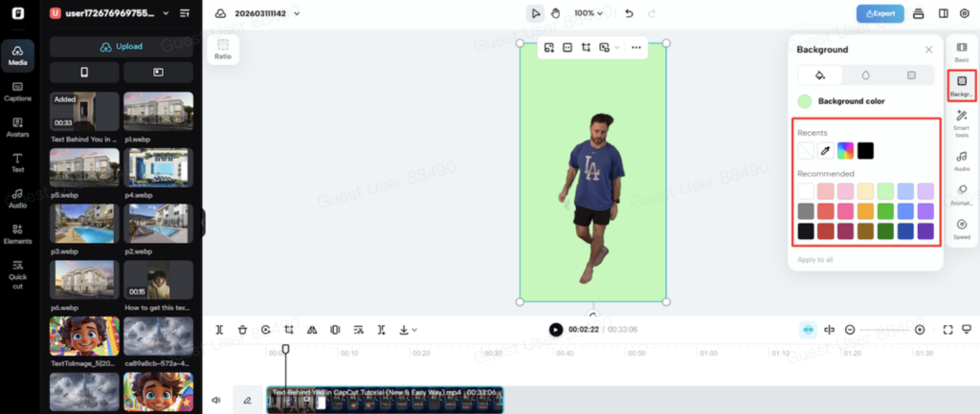The width and height of the screenshot is (980, 414).
Task: Open the Avatars panel
Action: pyautogui.click(x=17, y=126)
